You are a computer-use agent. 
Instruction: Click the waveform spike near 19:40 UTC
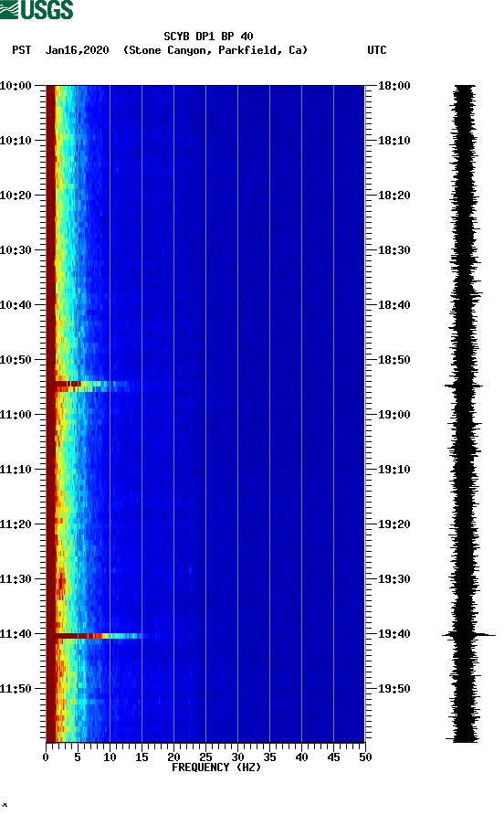coord(469,635)
